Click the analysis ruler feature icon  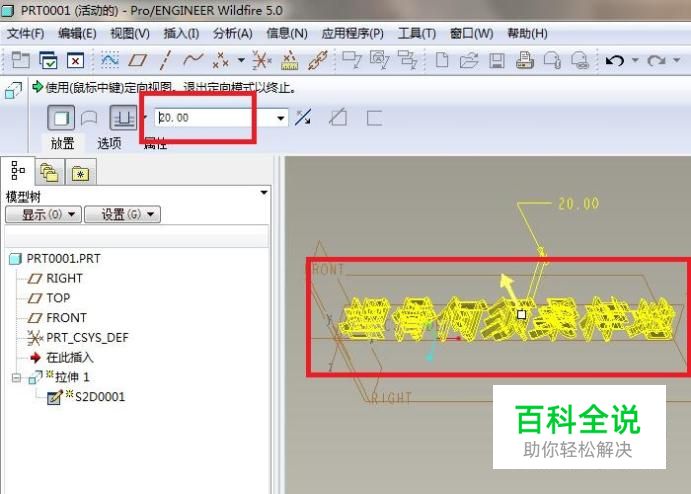(290, 60)
